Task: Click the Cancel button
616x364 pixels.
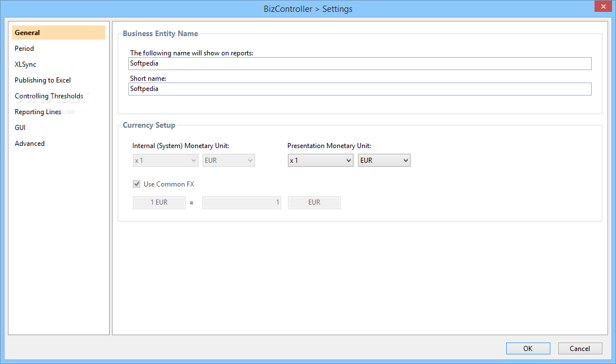Action: pos(580,349)
